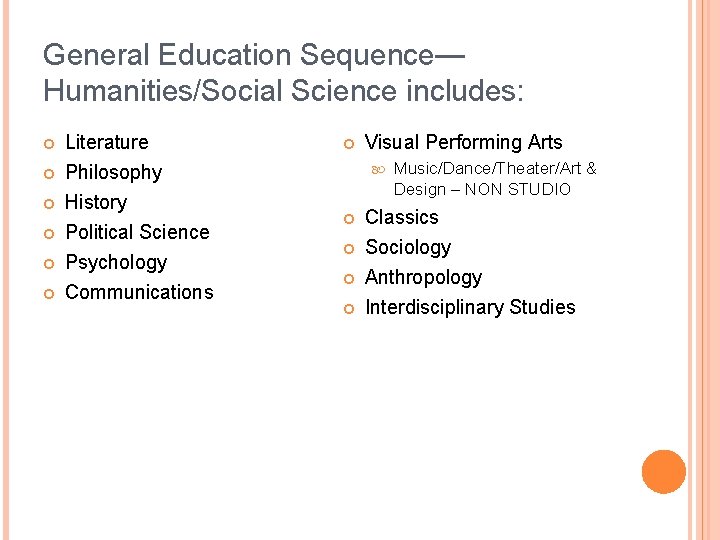Click the Visual Performing Arts text
This screenshot has width=720, height=540.
[463, 142]
